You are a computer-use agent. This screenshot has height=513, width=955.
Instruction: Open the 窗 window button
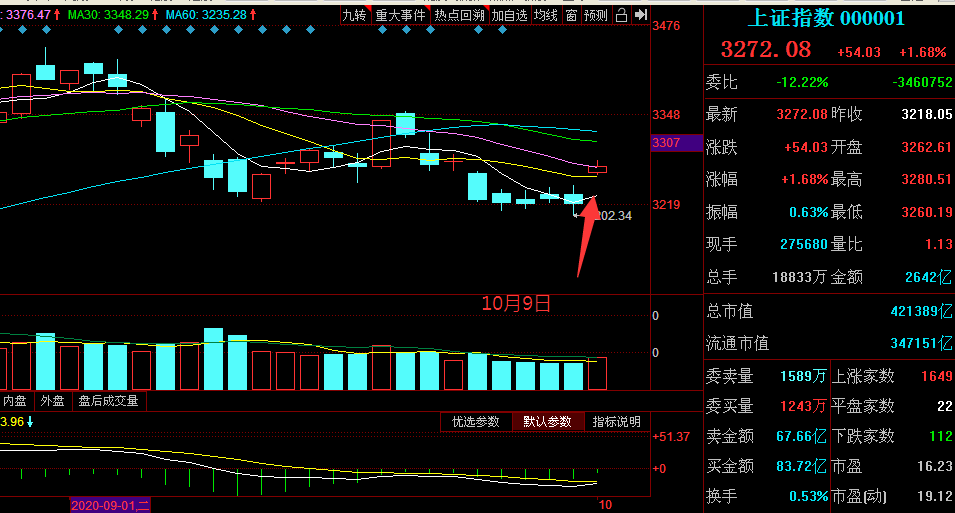pyautogui.click(x=571, y=15)
